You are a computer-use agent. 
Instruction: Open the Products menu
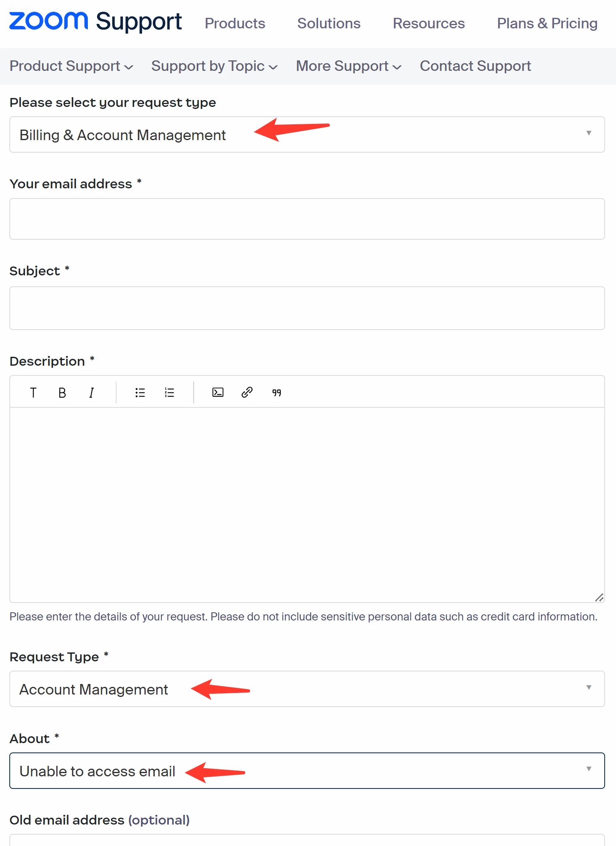pos(235,23)
